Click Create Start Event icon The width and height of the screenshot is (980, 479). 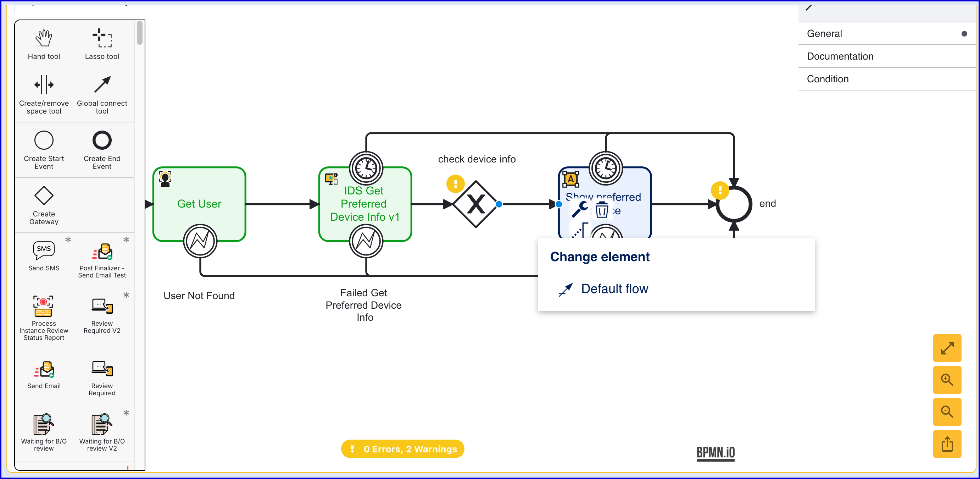[x=44, y=141]
